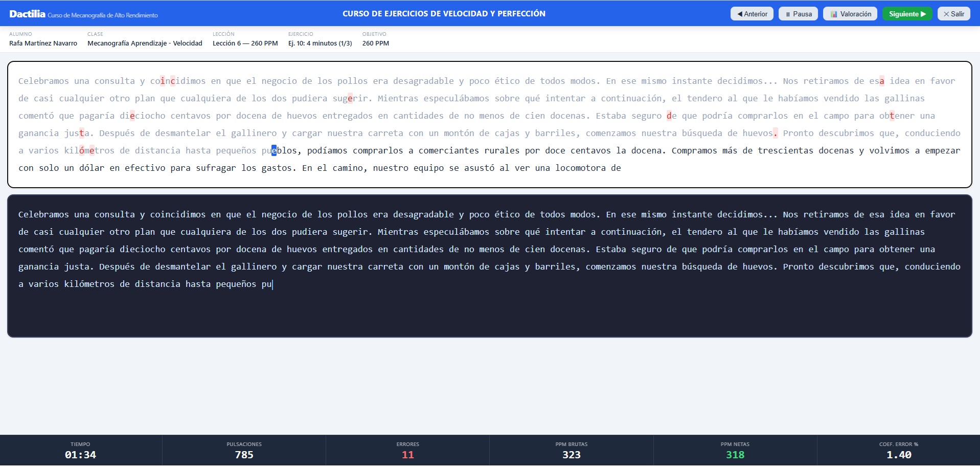Click the green PPM netas value "318"
The height and width of the screenshot is (468, 980).
coord(735,455)
